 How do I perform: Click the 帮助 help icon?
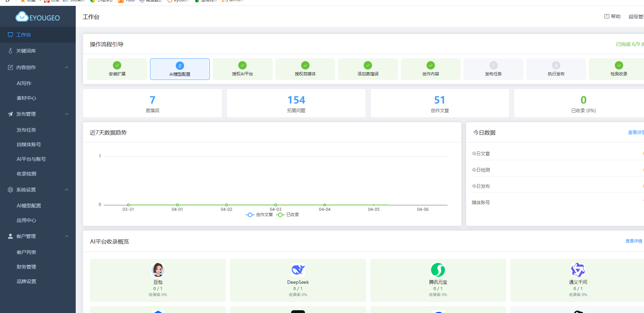tap(606, 16)
